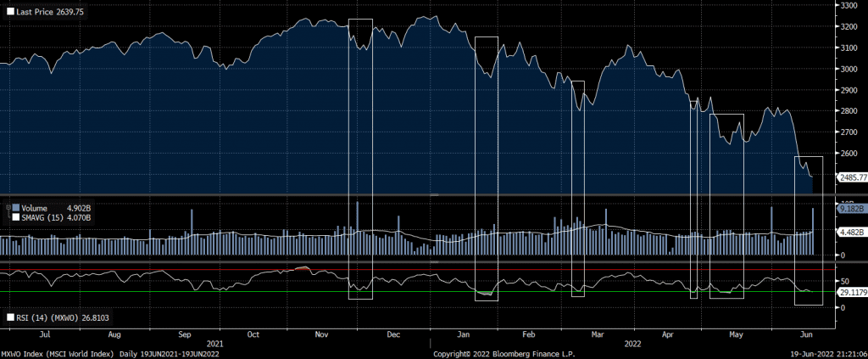Click the Feb month label on time axis
The height and width of the screenshot is (359, 868).
[529, 334]
